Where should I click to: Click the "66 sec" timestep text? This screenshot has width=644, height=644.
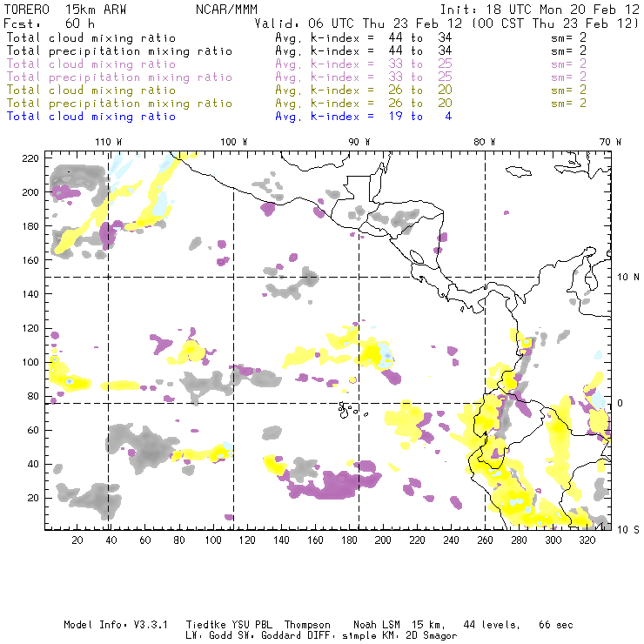click(556, 625)
